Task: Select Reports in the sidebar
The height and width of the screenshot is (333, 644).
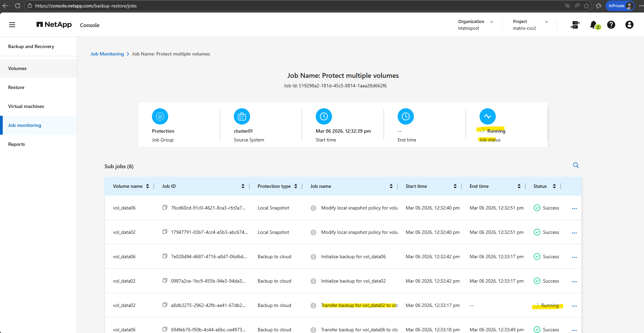Action: (x=17, y=144)
